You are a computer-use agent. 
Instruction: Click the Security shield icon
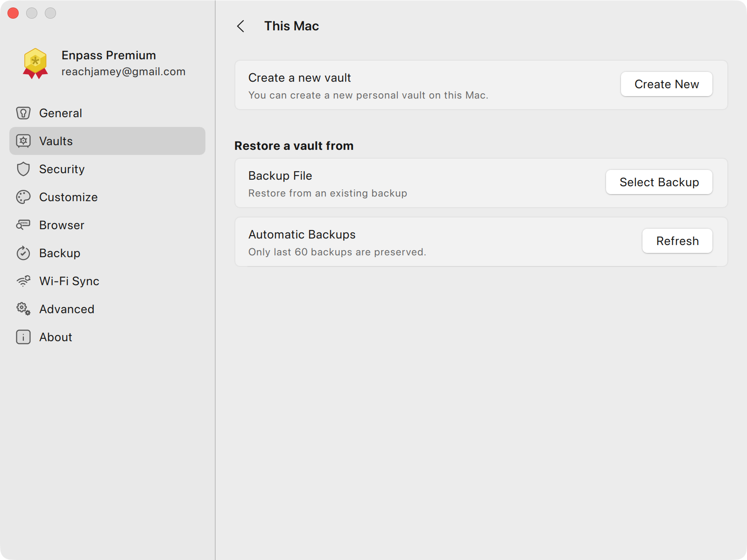pos(23,169)
